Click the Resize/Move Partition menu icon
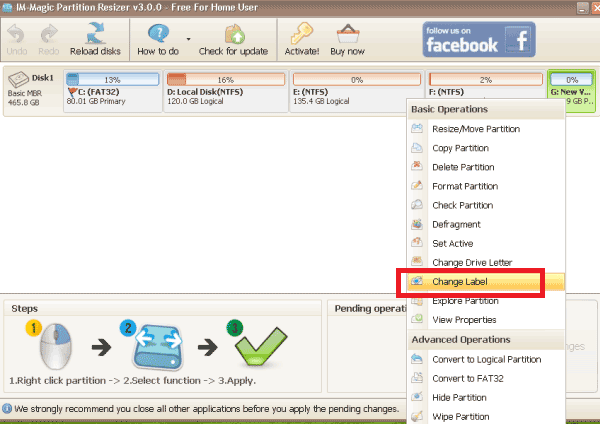This screenshot has height=424, width=600. 417,128
